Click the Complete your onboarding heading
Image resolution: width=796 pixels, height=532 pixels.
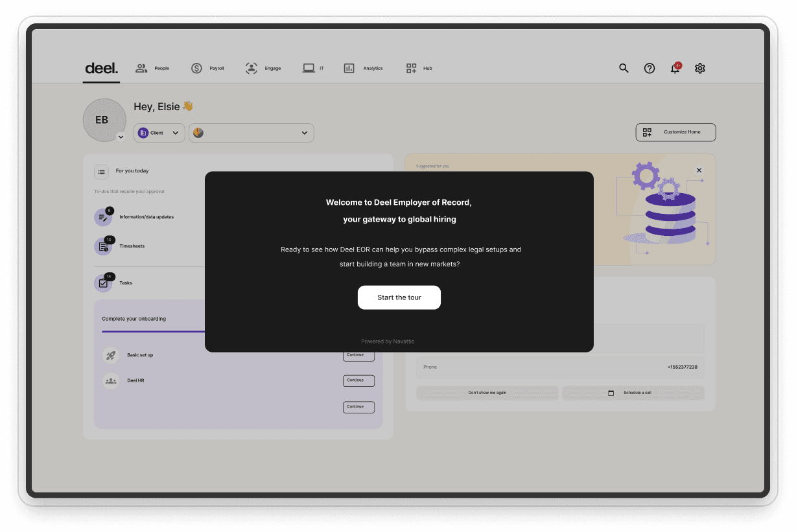pos(134,319)
